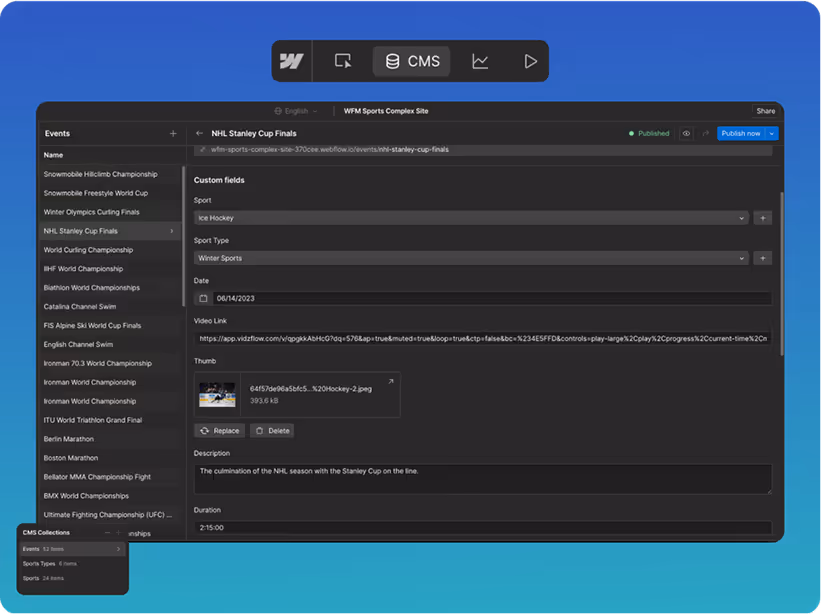Click the Events list scrollbar
This screenshot has height=614, width=821.
pyautogui.click(x=183, y=236)
